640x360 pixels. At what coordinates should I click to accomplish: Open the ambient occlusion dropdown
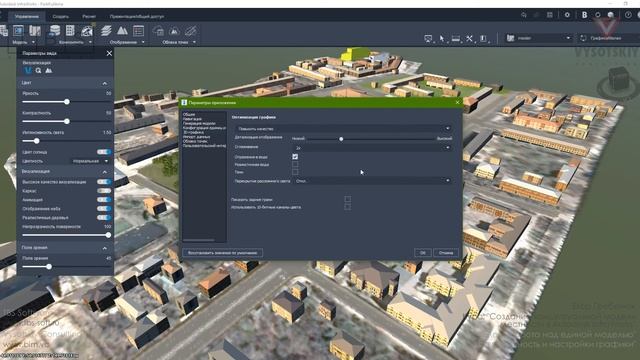click(373, 180)
